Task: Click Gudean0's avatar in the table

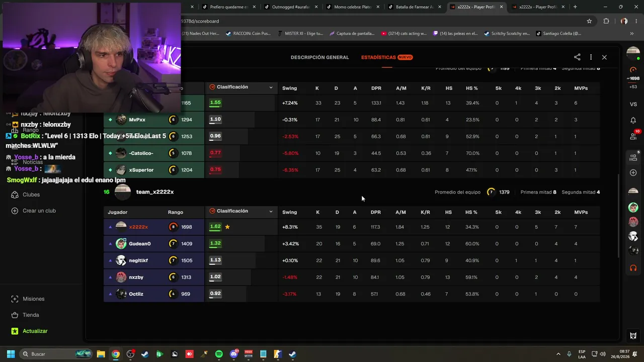Action: click(121, 244)
